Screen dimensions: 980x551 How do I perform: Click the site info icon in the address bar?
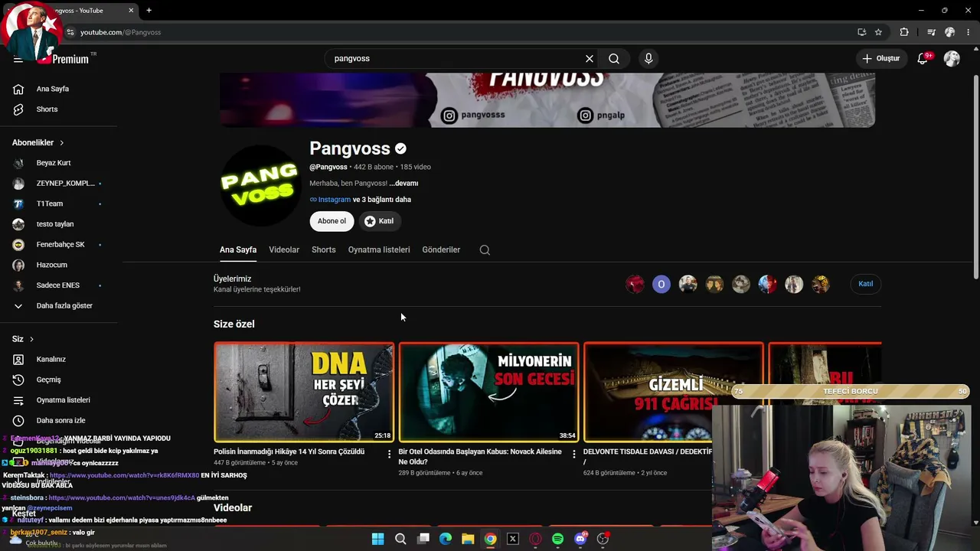pos(70,32)
